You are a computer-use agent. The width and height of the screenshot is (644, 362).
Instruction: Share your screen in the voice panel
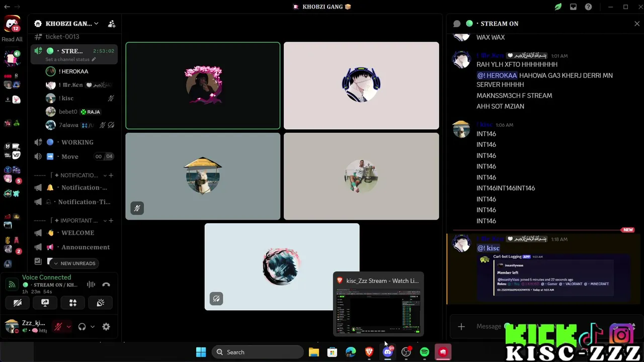tap(45, 303)
